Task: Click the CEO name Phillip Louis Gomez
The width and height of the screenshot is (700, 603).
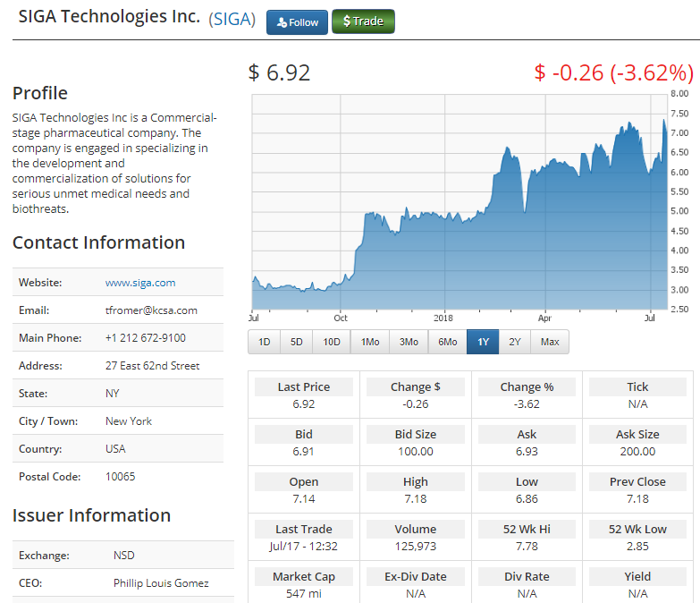Action: point(161,583)
